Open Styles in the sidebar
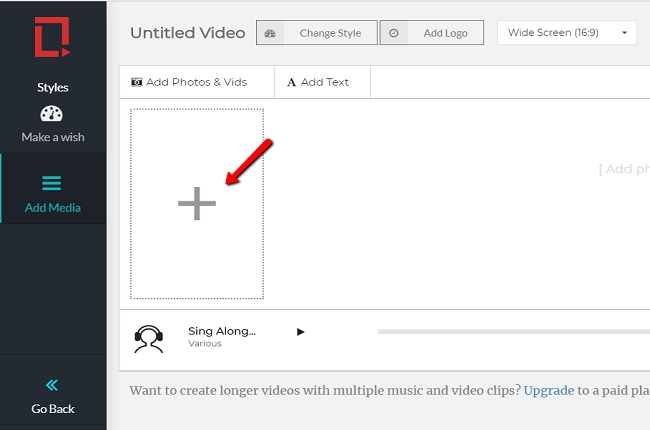 coord(52,88)
